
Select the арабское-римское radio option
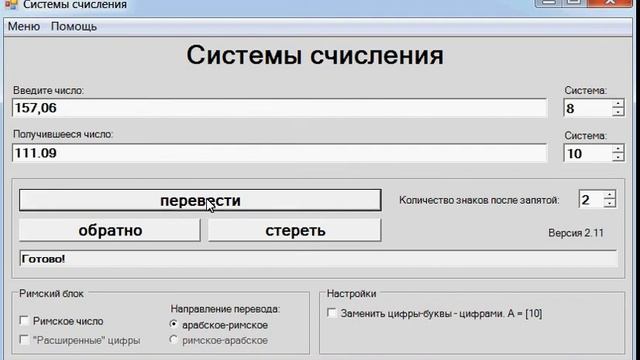[174, 324]
